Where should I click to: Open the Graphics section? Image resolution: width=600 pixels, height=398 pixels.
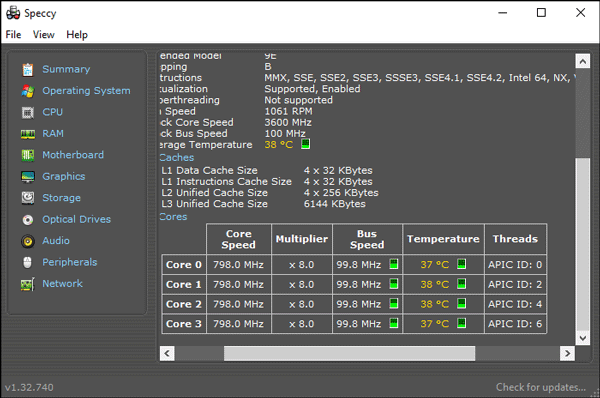coord(64,176)
